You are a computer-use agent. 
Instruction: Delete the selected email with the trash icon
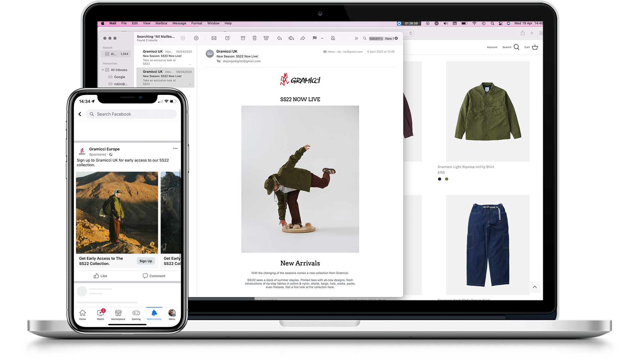pyautogui.click(x=255, y=38)
